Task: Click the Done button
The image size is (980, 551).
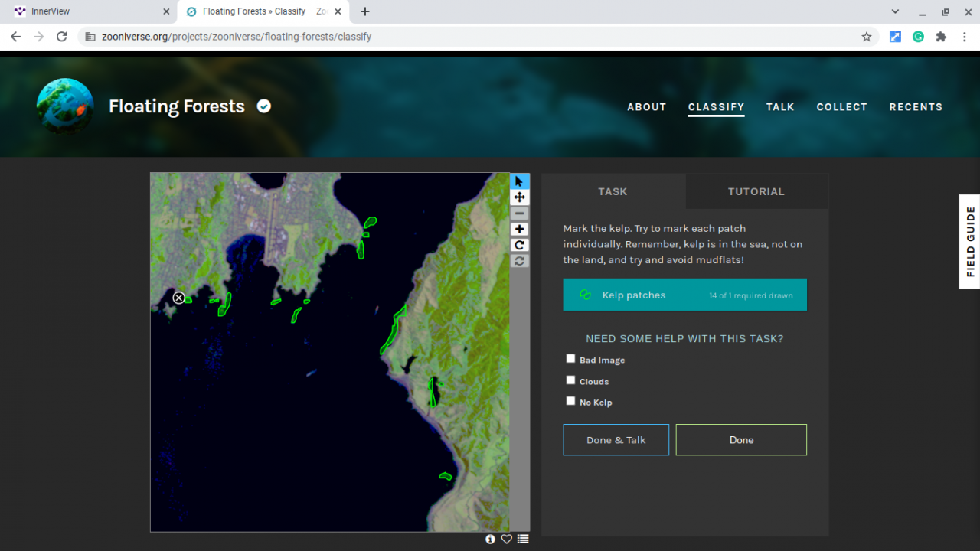Action: coord(741,440)
